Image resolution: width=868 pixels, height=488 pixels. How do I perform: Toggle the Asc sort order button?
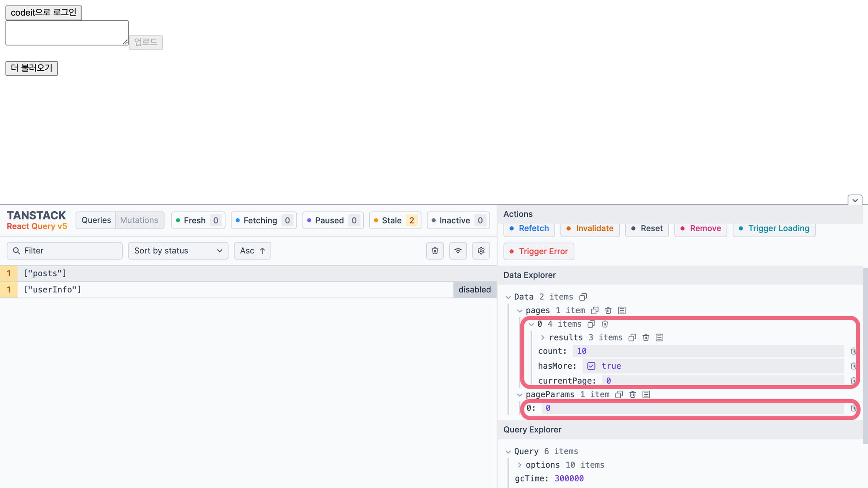pos(252,251)
